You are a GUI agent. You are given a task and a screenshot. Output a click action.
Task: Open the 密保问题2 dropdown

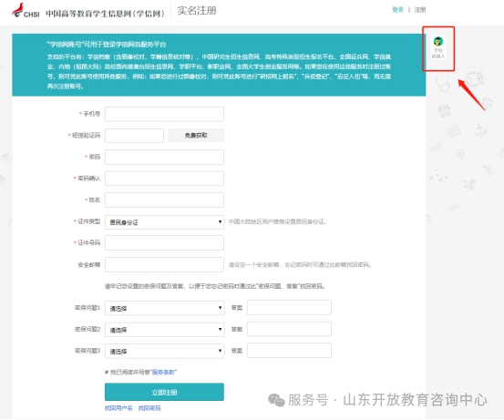pyautogui.click(x=164, y=330)
